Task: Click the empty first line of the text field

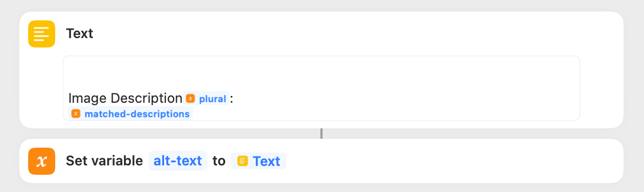Action: [321, 73]
